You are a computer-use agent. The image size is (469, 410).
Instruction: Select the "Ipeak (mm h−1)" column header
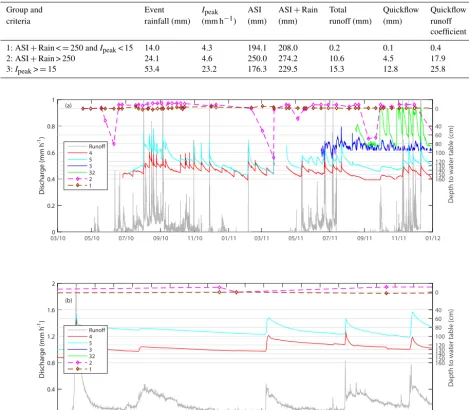pos(219,15)
